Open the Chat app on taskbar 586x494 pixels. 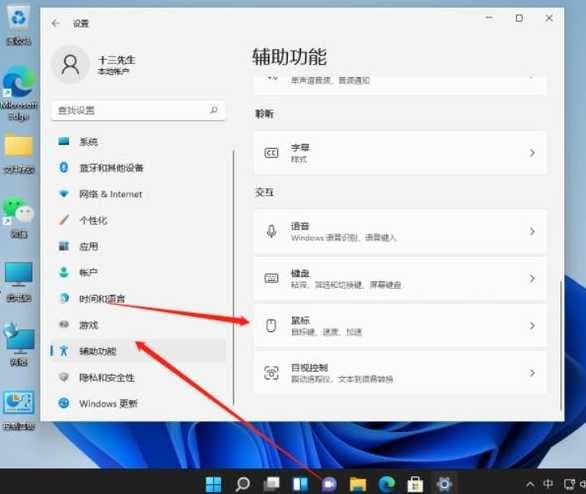coord(329,484)
